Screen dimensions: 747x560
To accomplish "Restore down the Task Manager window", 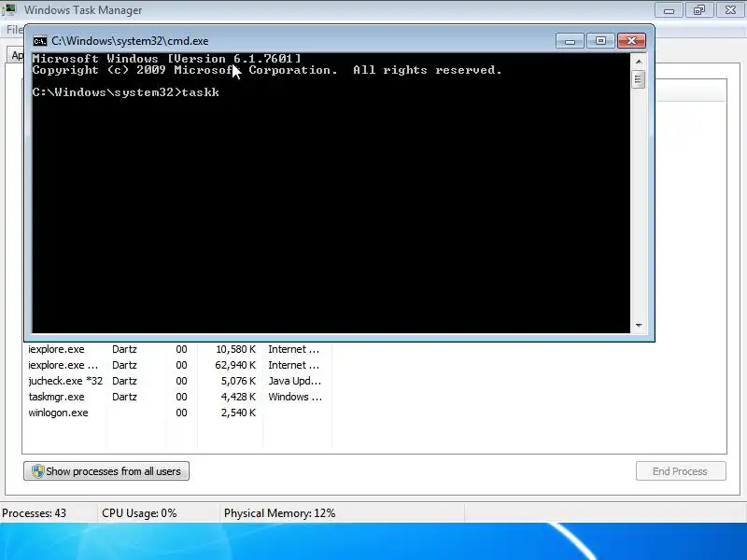I will click(x=699, y=10).
